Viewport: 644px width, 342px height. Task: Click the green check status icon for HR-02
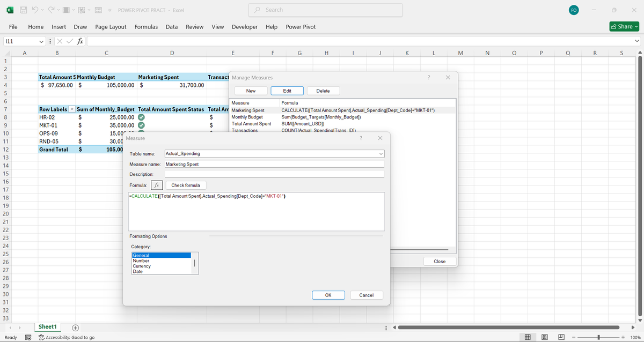pos(141,117)
